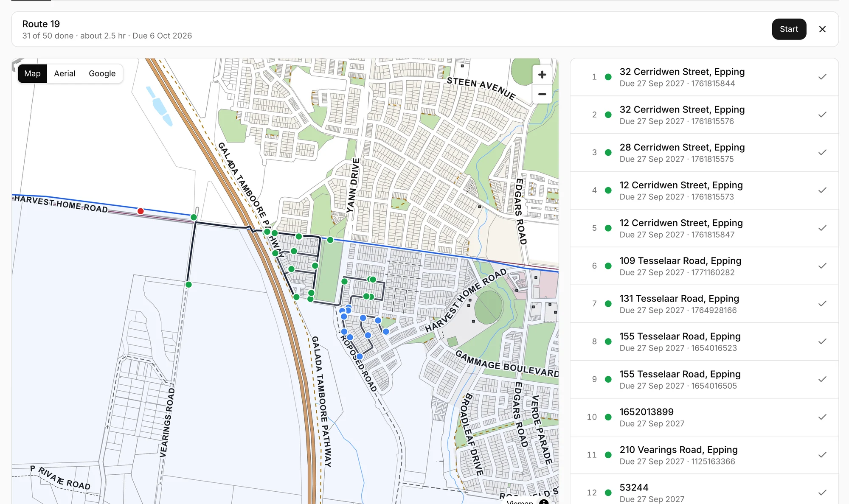Open stop 2, 32 Cerridwen Street
The image size is (849, 504).
(704, 115)
